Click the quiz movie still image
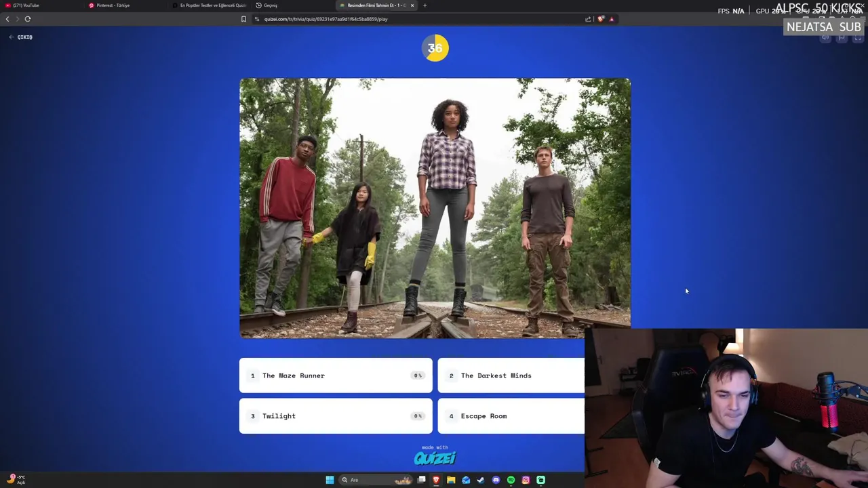This screenshot has height=488, width=868. pyautogui.click(x=435, y=208)
